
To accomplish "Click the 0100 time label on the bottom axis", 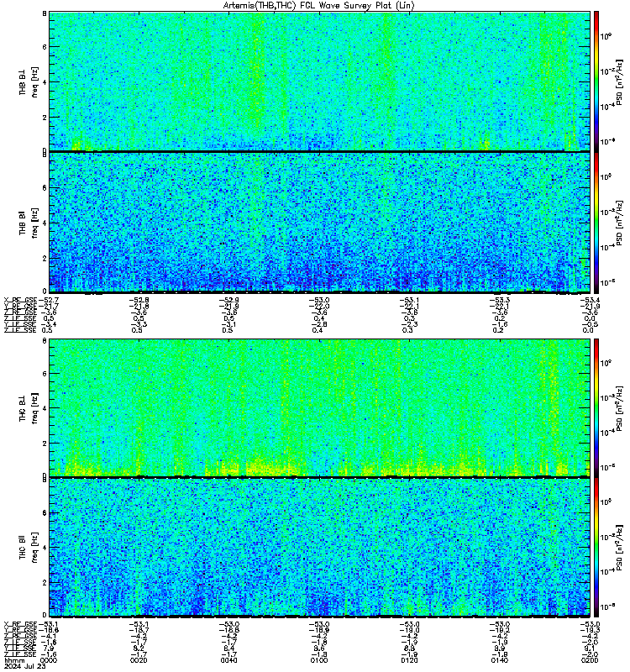I will tap(319, 660).
